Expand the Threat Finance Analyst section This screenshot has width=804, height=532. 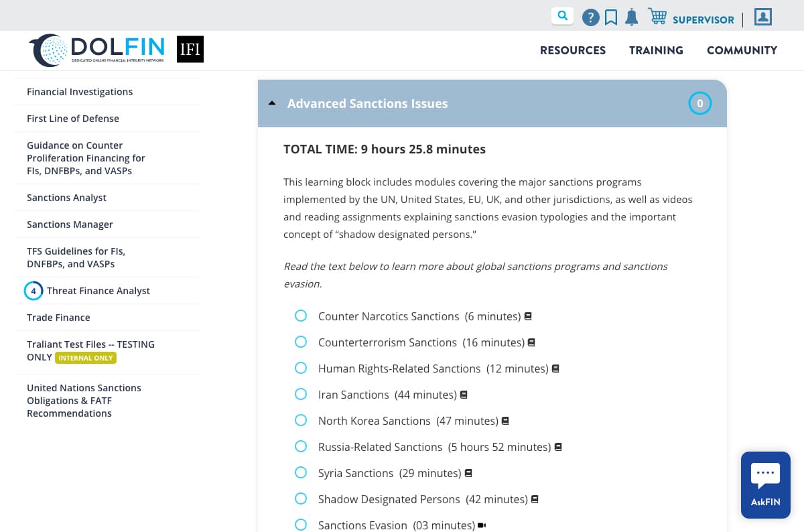coord(98,291)
